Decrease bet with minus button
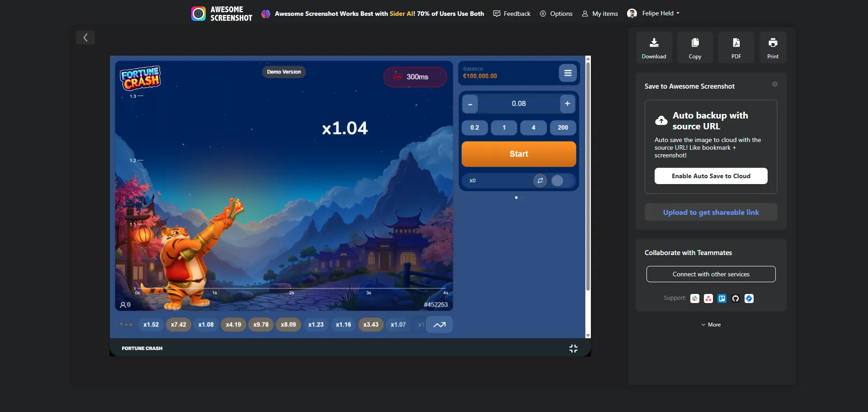The width and height of the screenshot is (868, 412). tap(470, 104)
